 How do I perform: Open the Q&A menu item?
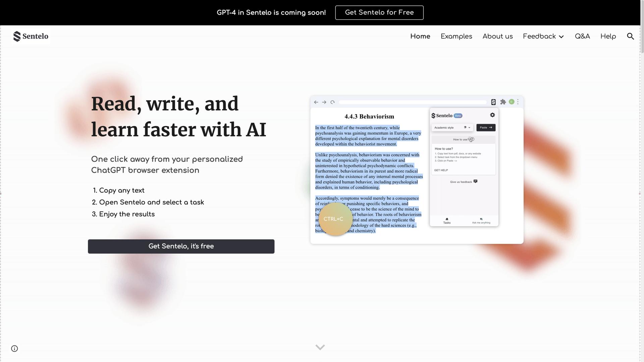[582, 37]
